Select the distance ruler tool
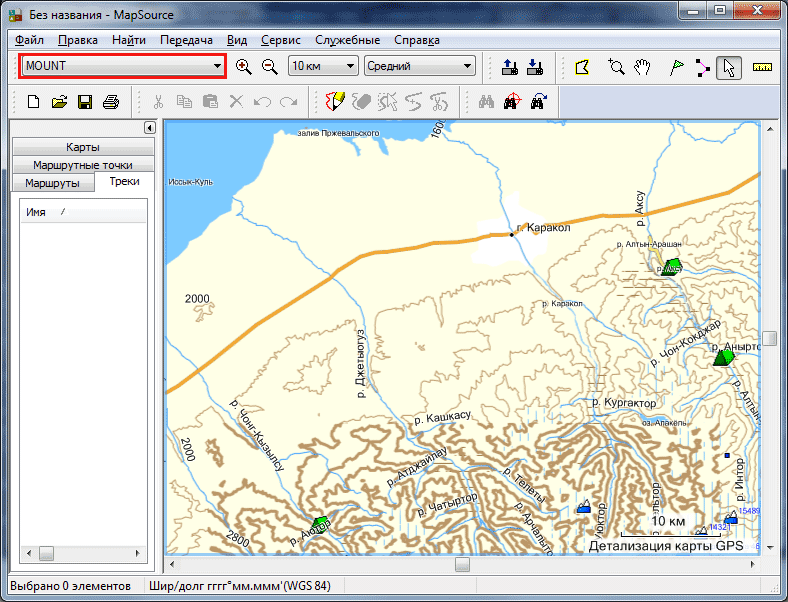Image resolution: width=788 pixels, height=602 pixels. 762,67
